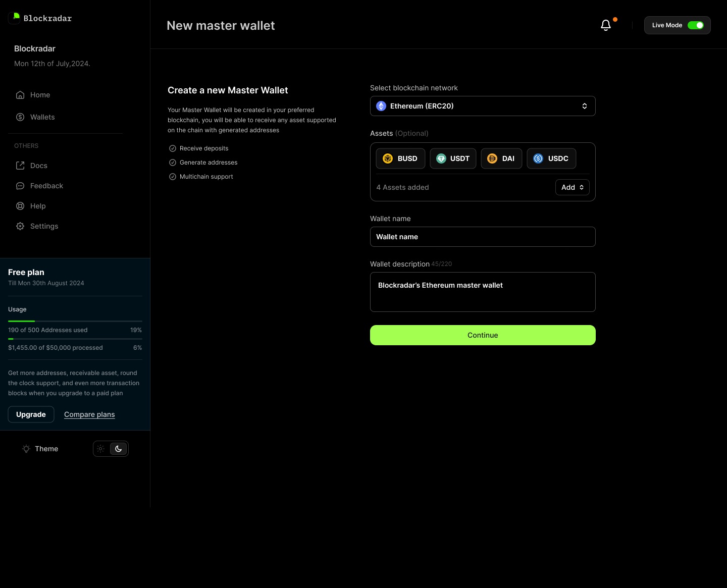Screen dimensions: 727x588
Task: Click '$1,455.00 of $50,000 processed' text
Action: (x=56, y=348)
